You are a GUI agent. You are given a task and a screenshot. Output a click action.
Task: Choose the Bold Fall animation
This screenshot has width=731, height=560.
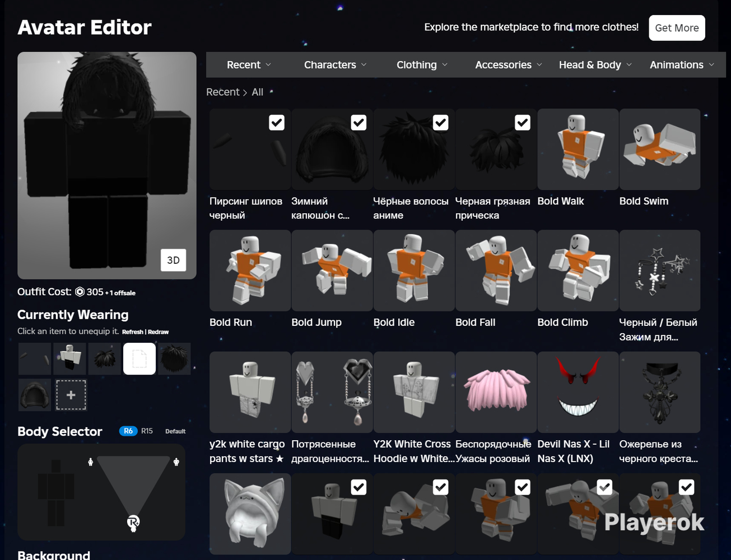click(x=496, y=270)
